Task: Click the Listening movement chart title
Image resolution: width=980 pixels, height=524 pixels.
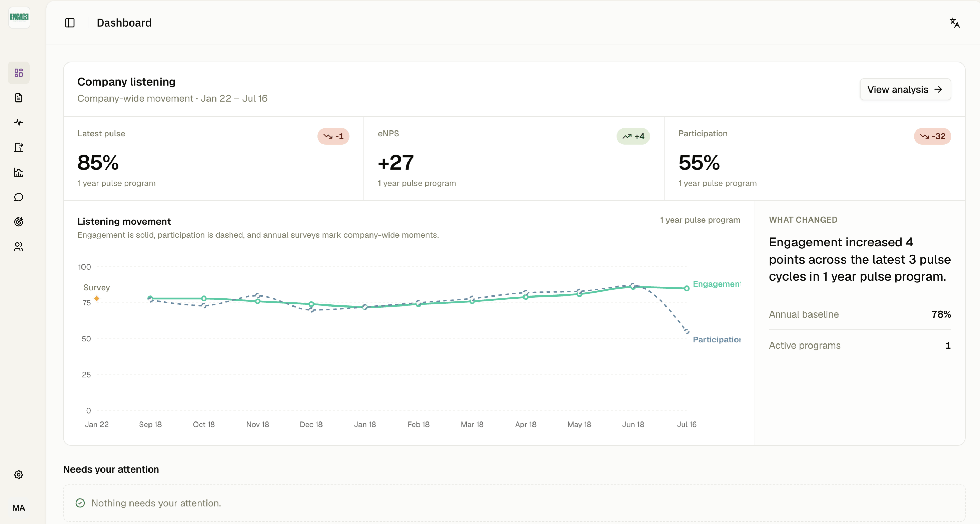Action: point(124,221)
